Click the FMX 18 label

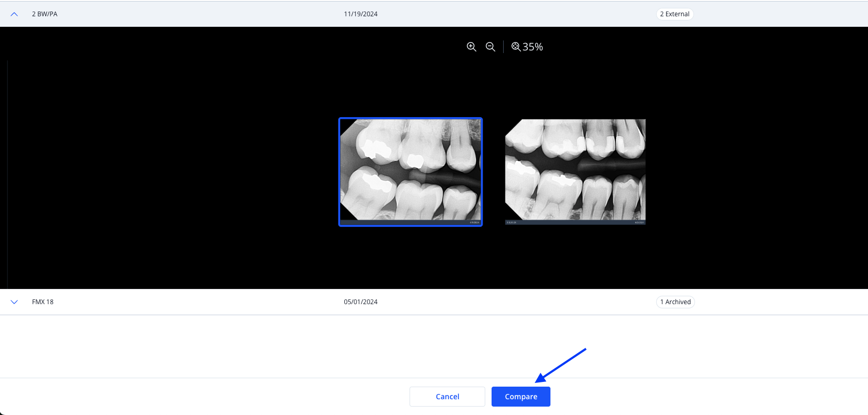coord(43,302)
